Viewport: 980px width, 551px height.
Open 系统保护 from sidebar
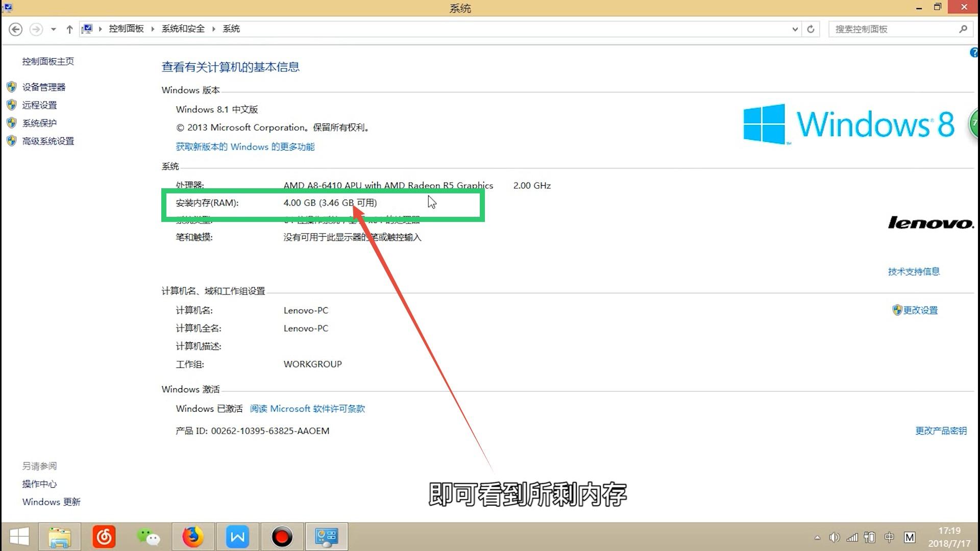[39, 123]
